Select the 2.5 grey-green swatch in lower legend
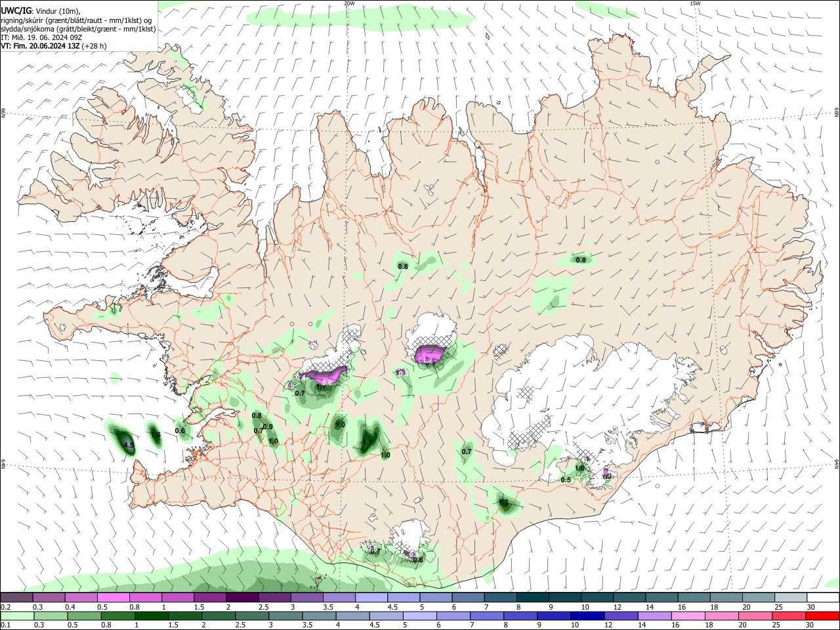 (251, 616)
